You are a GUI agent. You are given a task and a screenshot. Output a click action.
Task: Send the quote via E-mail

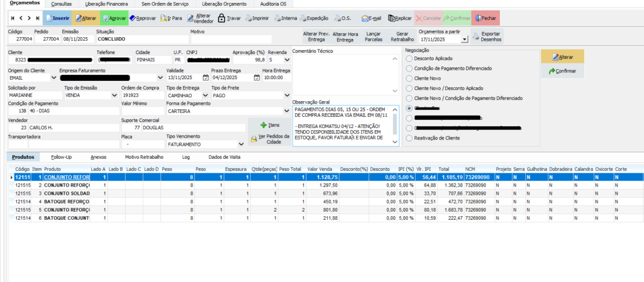point(370,18)
